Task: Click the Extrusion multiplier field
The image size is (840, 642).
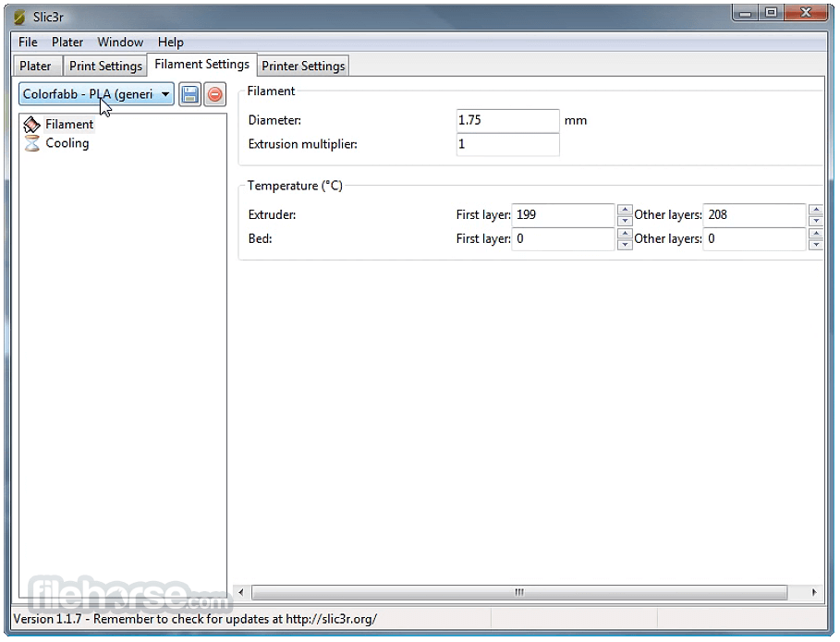Action: (x=507, y=145)
